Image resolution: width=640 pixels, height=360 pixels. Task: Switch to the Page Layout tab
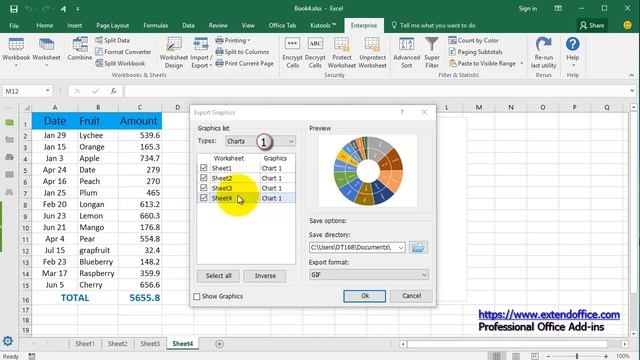[113, 25]
